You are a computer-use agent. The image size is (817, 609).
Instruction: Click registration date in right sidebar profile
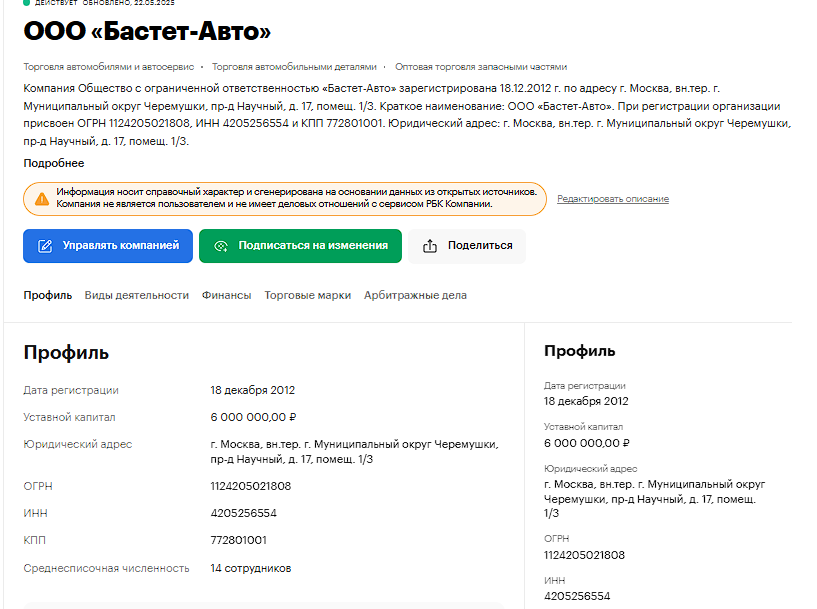[586, 401]
